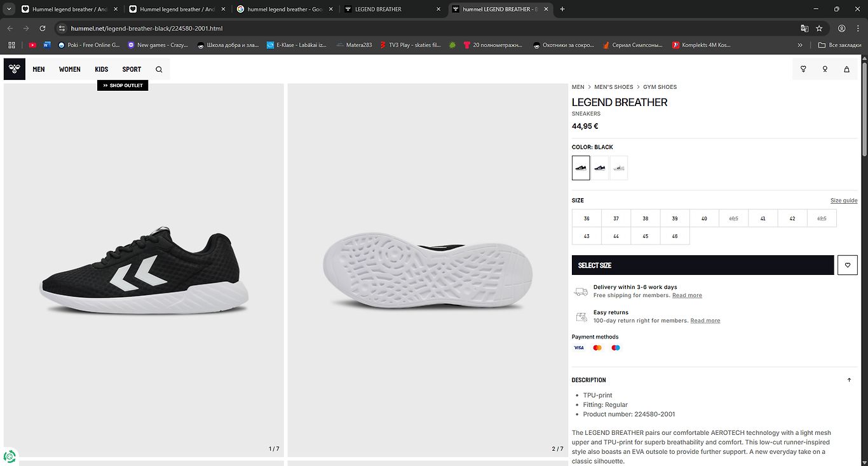Open the Все закладки bookmarks folder
Viewport: 868px width, 466px height.
(x=838, y=45)
